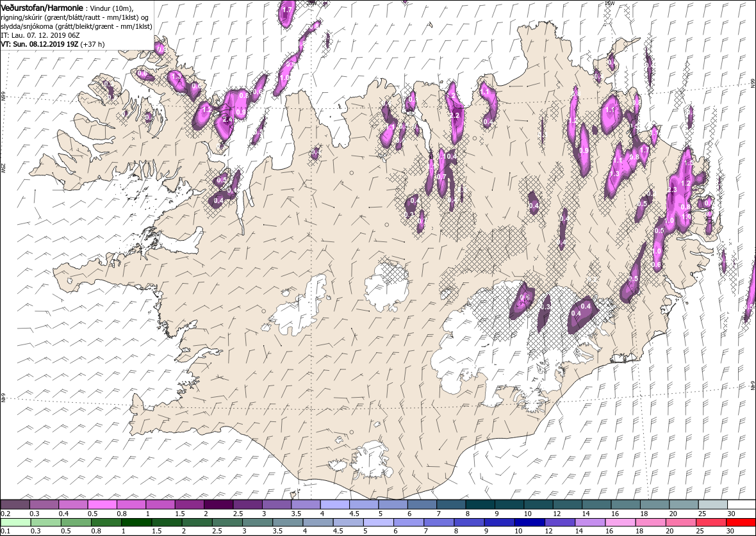Click the upper scale swatch between 3.5 and 4
Screen dimensions: 756x536
(306, 504)
